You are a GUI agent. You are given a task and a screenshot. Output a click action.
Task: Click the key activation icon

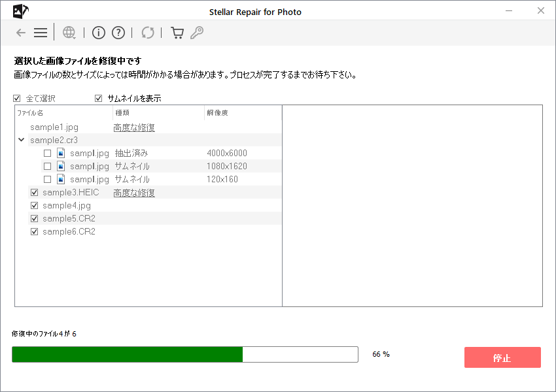[x=197, y=33]
